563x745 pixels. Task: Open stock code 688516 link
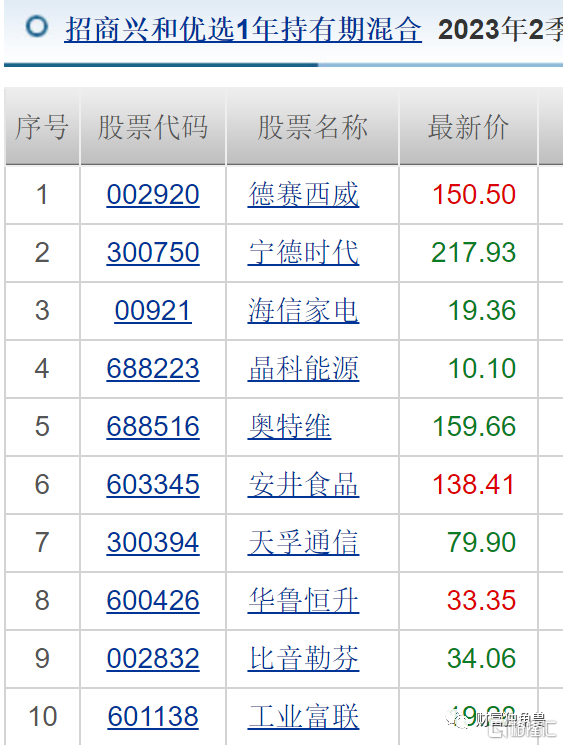tap(153, 427)
